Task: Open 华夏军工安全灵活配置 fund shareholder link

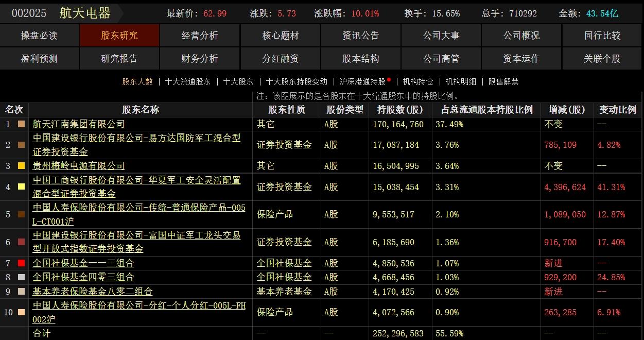Action: [136, 186]
